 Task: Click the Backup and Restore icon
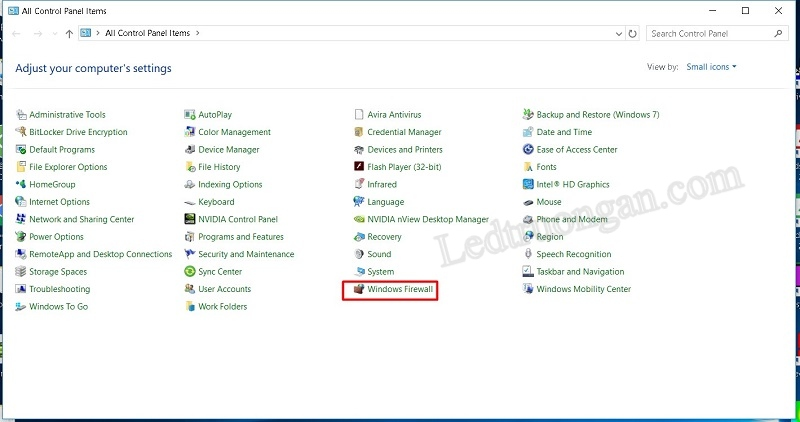point(529,115)
